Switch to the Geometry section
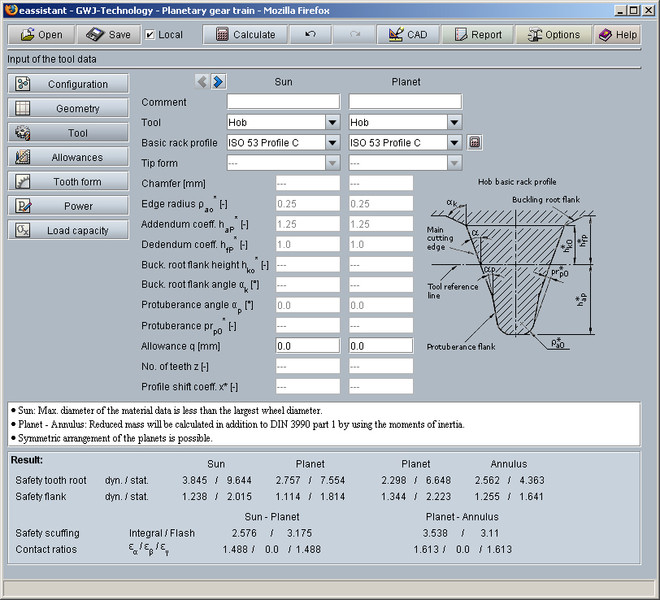The height and width of the screenshot is (600, 660). (68, 108)
